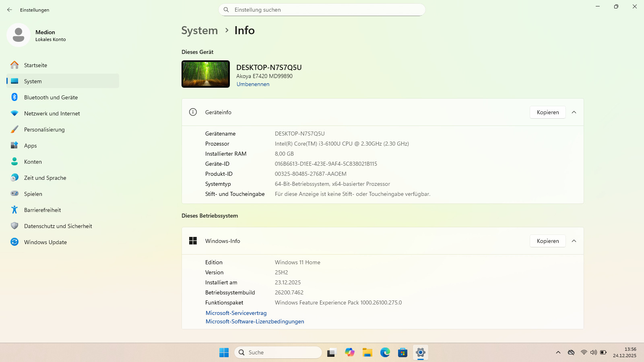Screen dimensions: 644x362
Task: Click the Windows Update sync icon
Action: 14,242
